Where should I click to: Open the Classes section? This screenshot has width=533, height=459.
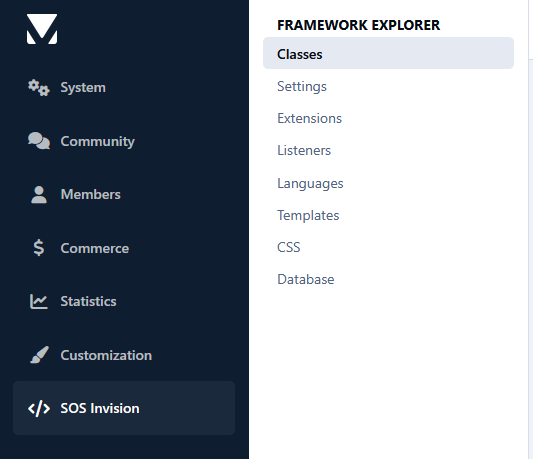pos(388,53)
